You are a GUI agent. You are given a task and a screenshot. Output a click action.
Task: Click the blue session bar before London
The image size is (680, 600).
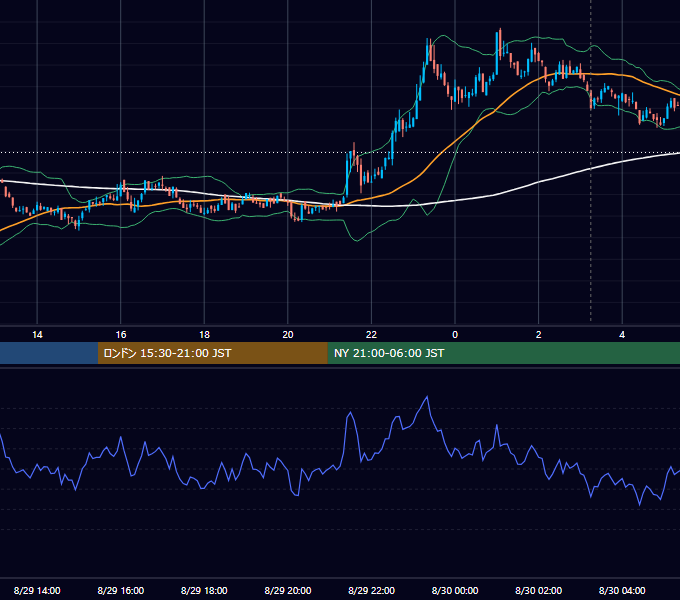pos(49,353)
